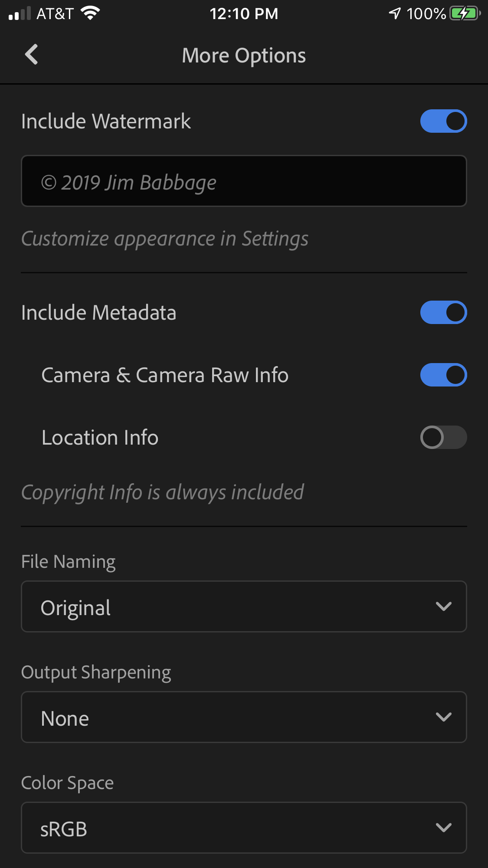488x868 pixels.
Task: Tap the 12:10 PM clock
Action: [x=244, y=13]
